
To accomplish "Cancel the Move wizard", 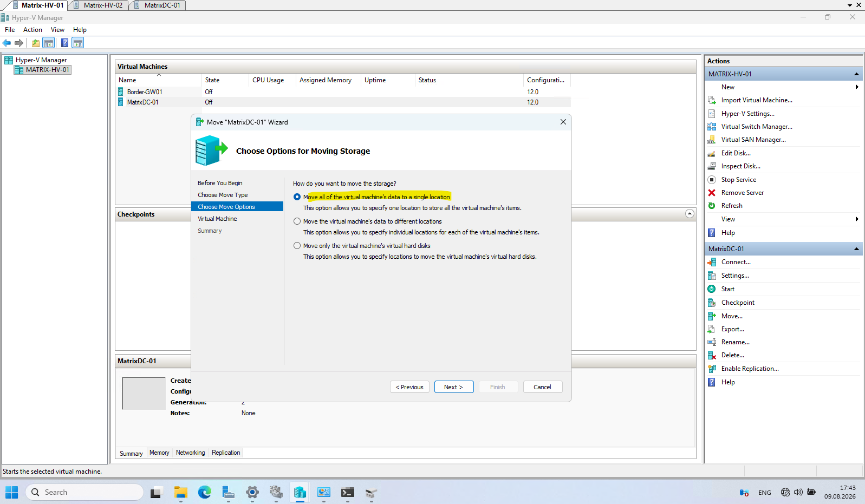I will pos(543,387).
